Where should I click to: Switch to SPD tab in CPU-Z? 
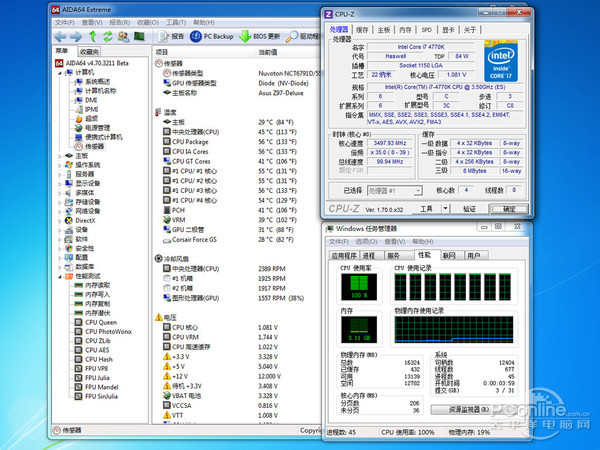425,30
